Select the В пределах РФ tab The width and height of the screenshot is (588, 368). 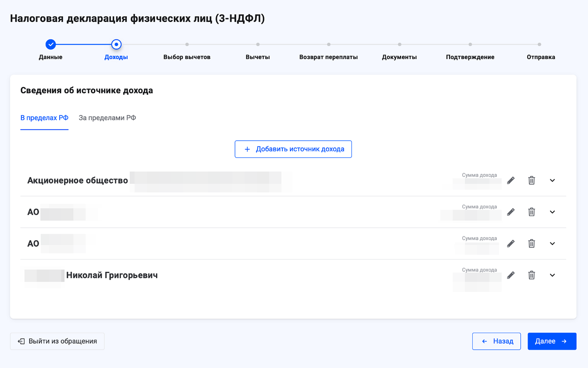tap(44, 118)
